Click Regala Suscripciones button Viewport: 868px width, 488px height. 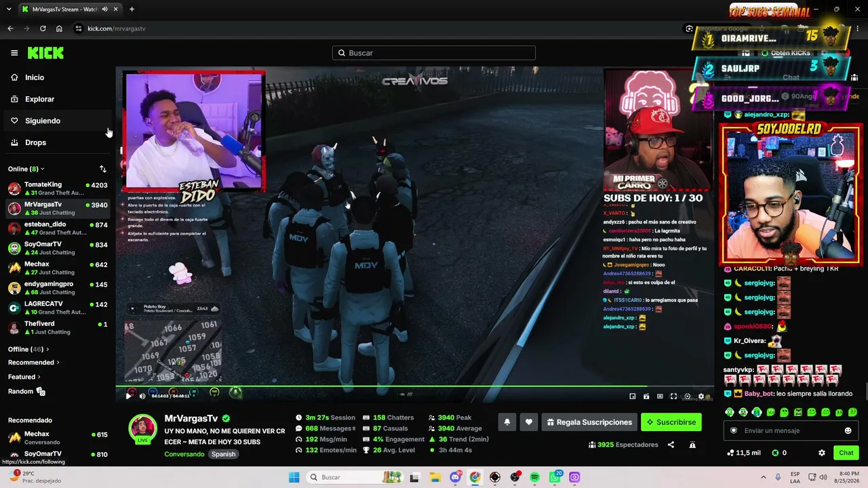[589, 422]
